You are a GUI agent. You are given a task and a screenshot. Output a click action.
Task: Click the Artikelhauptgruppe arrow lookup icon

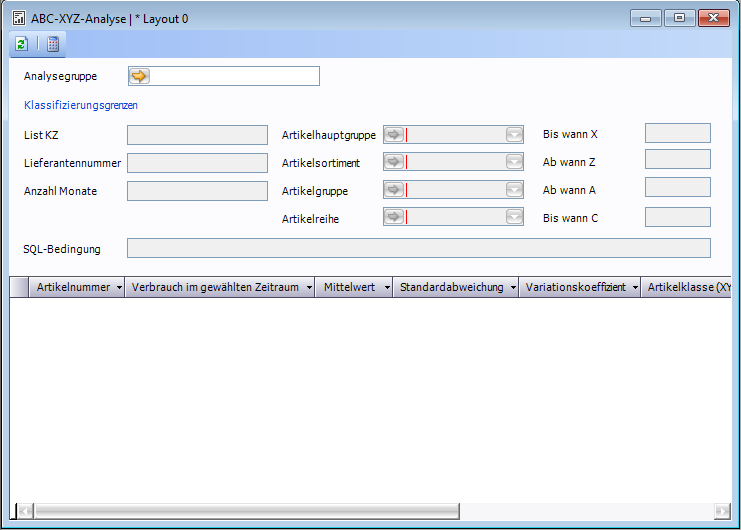click(x=394, y=135)
